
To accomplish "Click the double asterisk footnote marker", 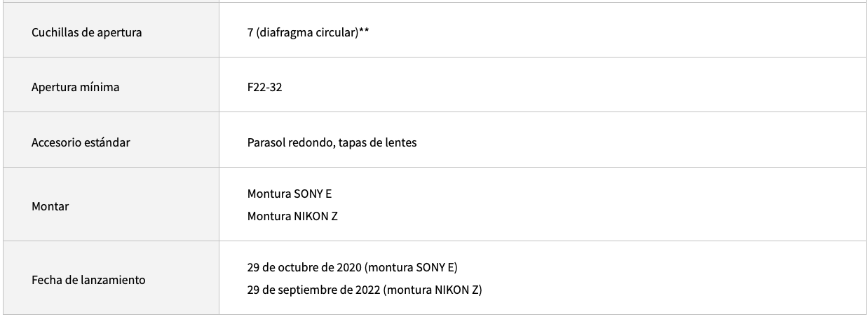I will [x=364, y=31].
